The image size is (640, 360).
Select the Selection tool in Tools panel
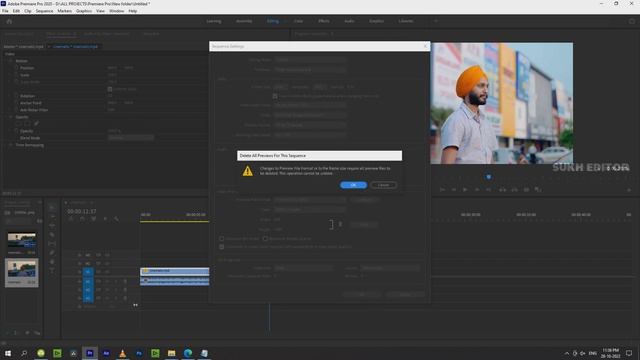52,207
